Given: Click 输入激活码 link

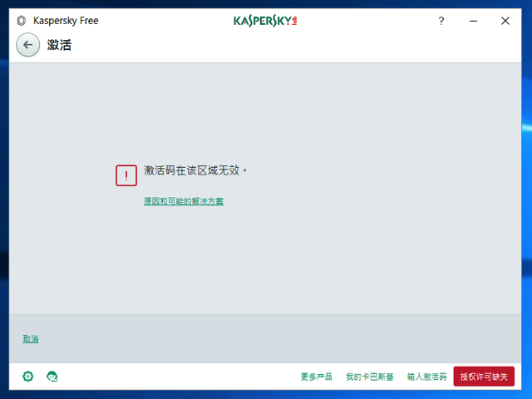Looking at the screenshot, I should point(426,377).
